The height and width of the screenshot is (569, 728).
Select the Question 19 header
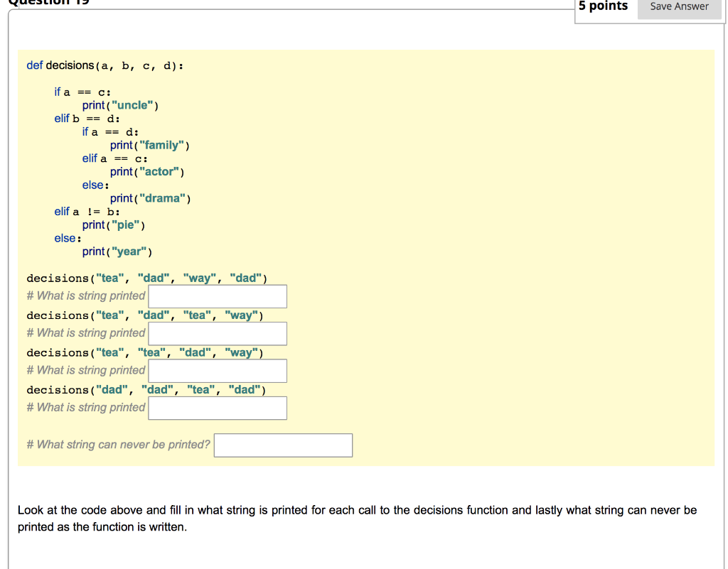(x=50, y=3)
